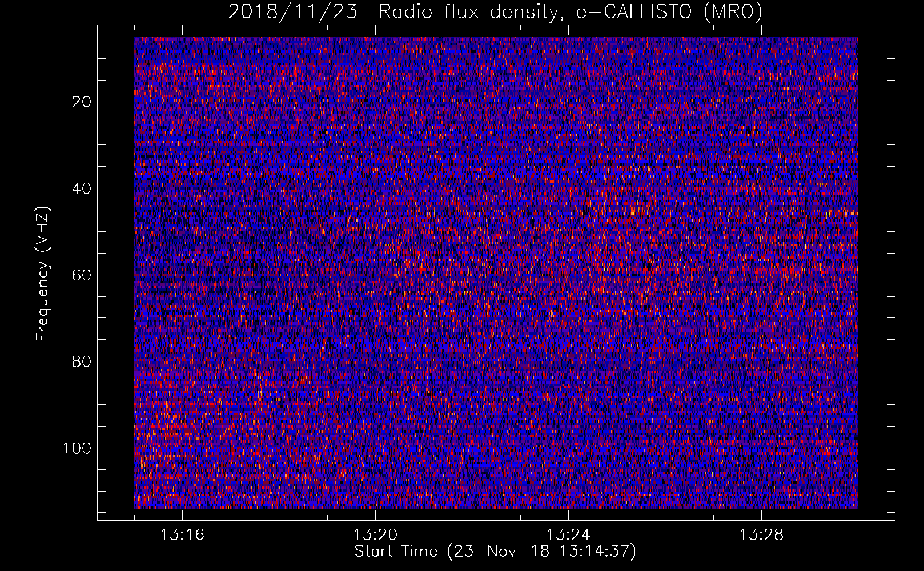Screen dimensions: 924x571
Task: Click the 80 frequency tick label
Action: tap(82, 361)
